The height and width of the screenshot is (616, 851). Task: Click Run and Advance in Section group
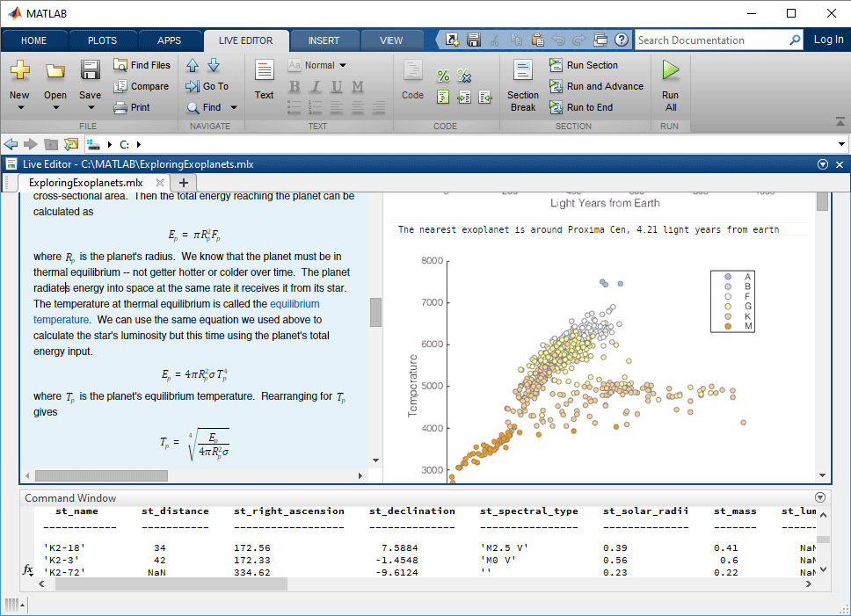pyautogui.click(x=597, y=87)
